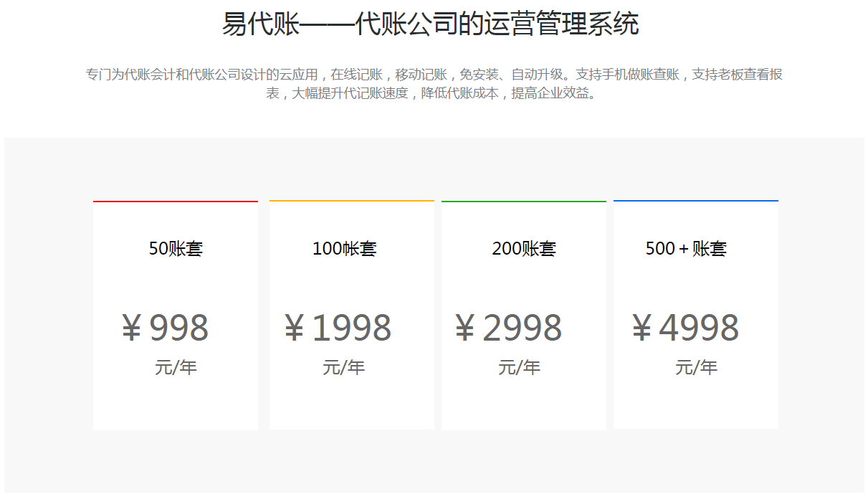Click the blue top border of 500＋账套 card
Screen dimensions: 868x497
696,201
